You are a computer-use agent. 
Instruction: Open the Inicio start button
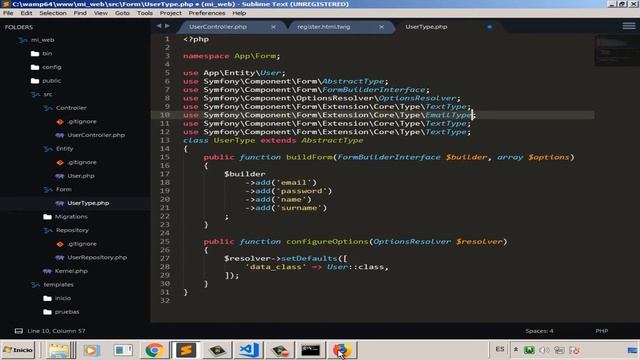click(x=18, y=350)
